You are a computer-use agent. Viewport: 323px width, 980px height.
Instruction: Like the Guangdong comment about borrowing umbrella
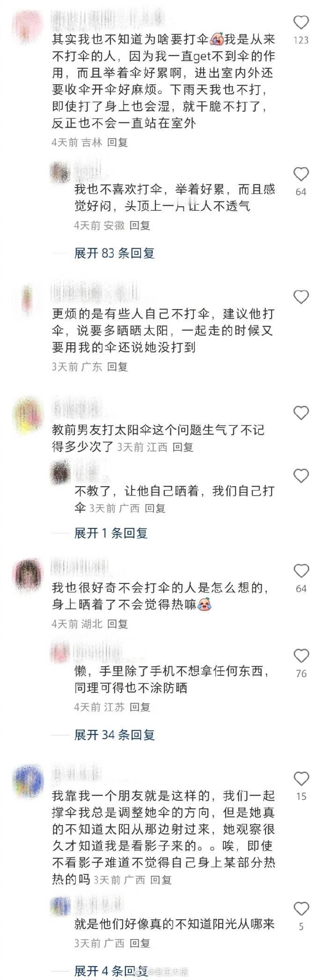point(301,297)
